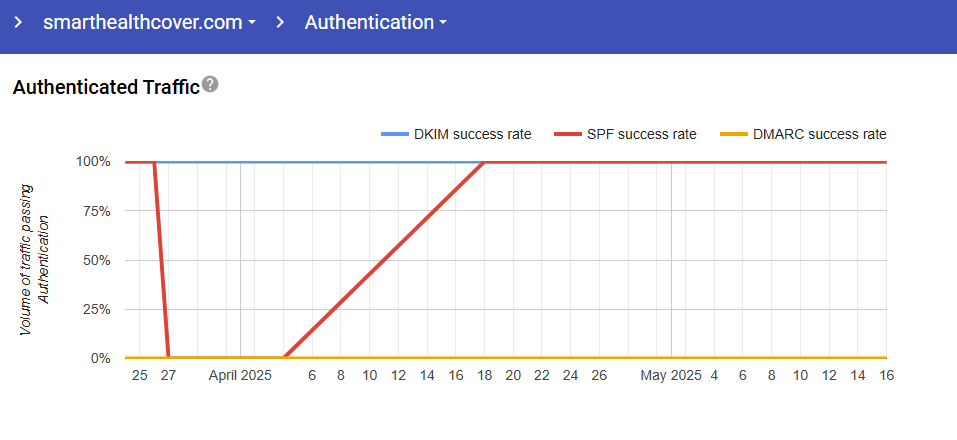
Task: Open the smarthealthcover.com domain dropdown
Action: click(x=149, y=22)
